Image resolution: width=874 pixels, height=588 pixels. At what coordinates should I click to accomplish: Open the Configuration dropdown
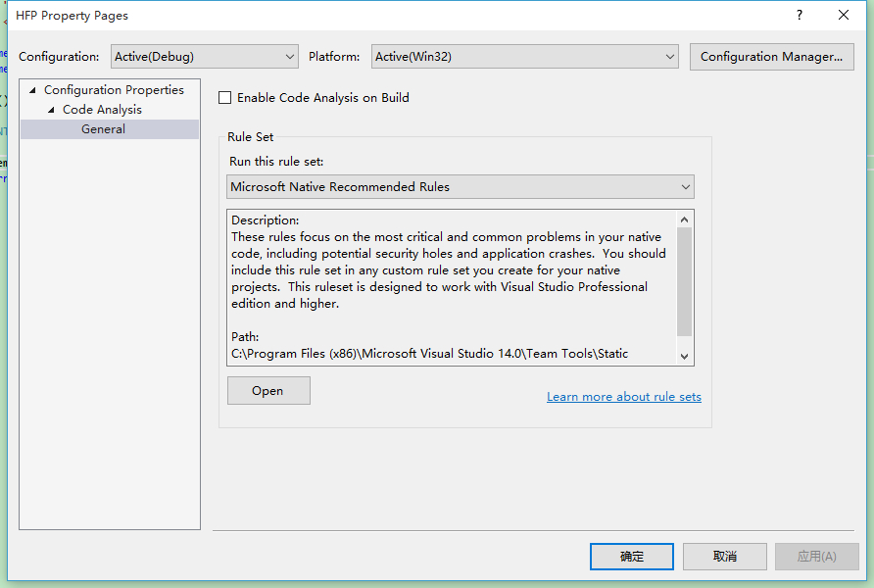(x=204, y=57)
